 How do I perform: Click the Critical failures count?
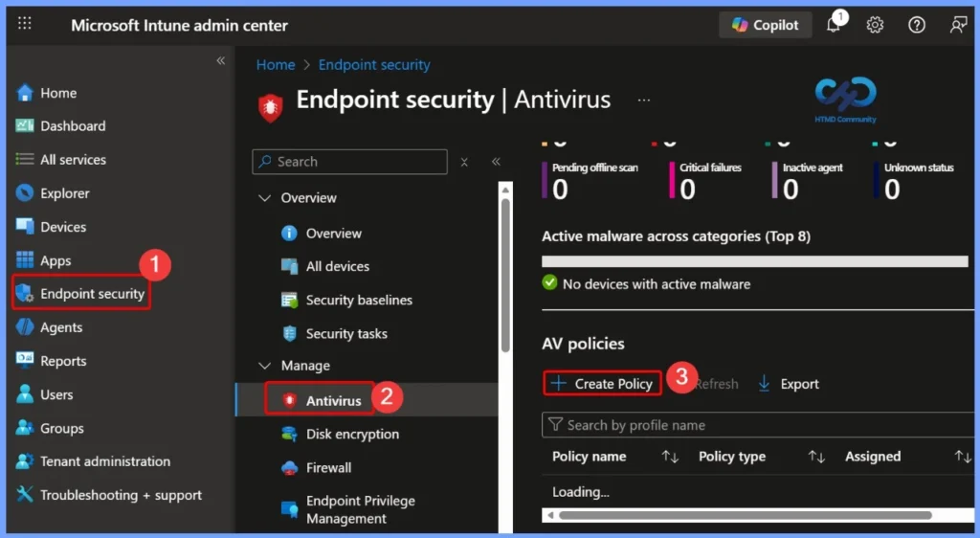point(687,190)
